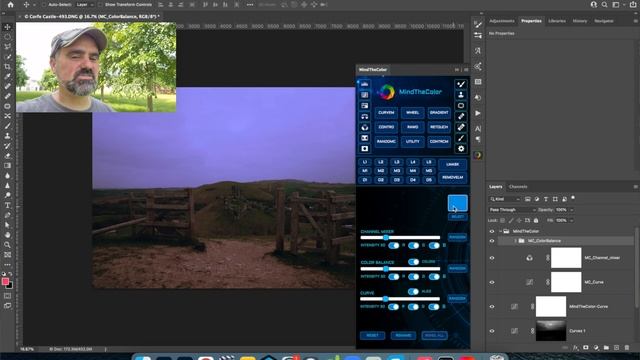640x360 pixels.
Task: Select the Move tool
Action: coord(7,27)
